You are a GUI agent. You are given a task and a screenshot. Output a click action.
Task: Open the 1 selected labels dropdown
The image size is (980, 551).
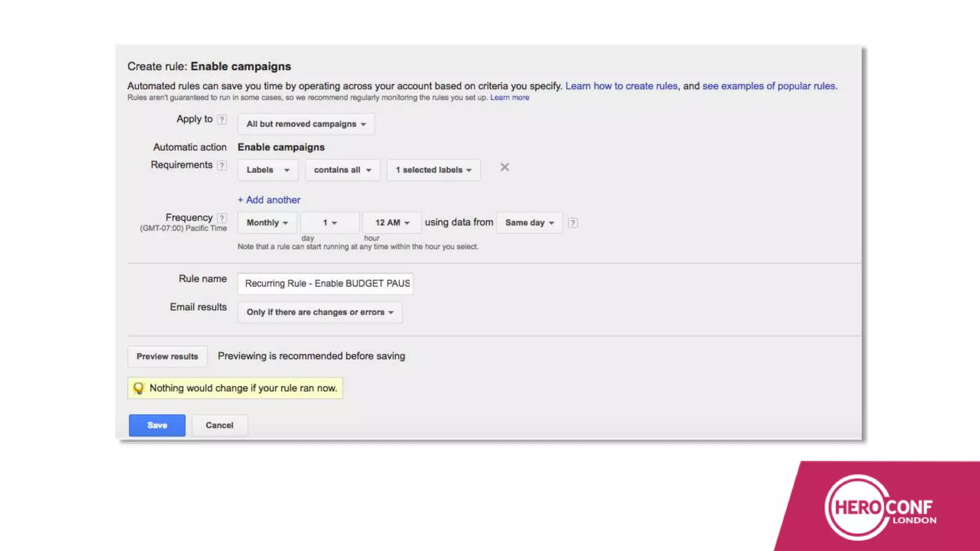coord(433,170)
